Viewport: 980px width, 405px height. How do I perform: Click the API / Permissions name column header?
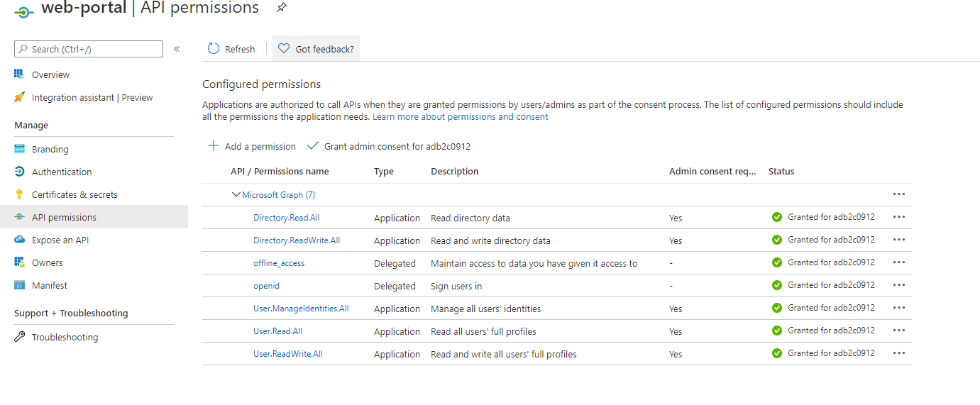[280, 171]
